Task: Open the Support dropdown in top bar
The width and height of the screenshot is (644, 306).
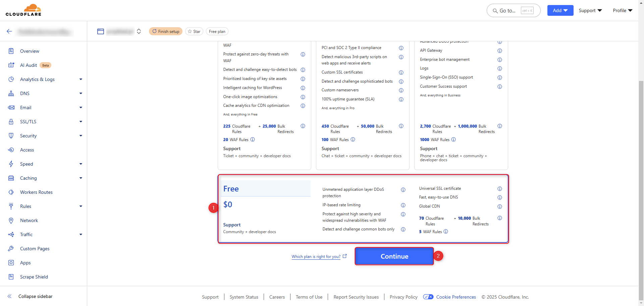Action: click(590, 10)
